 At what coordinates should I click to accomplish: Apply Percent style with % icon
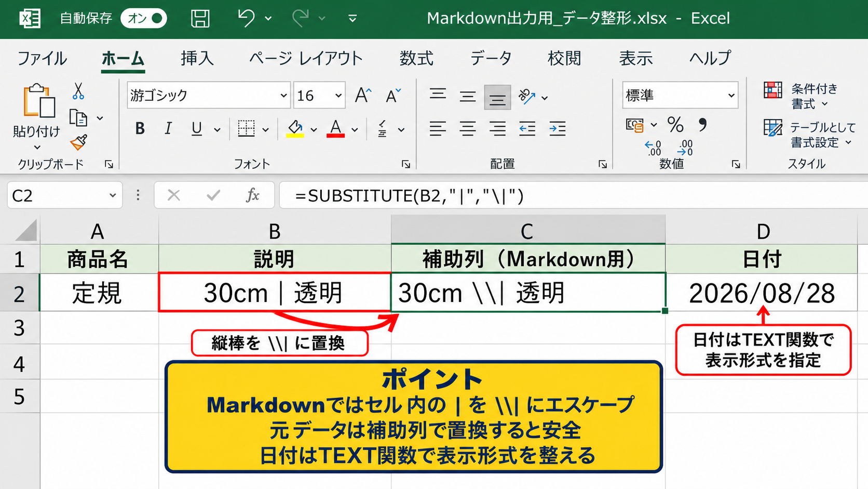click(675, 125)
